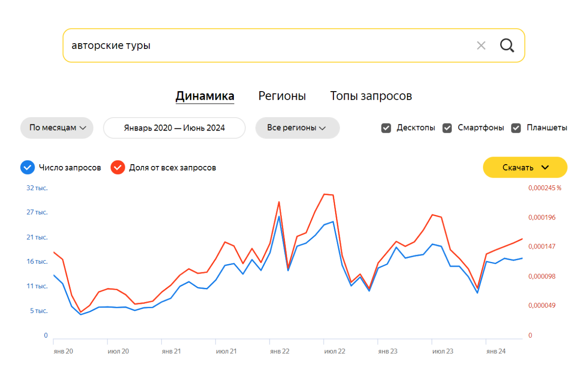Click the '32 тыс.' left axis value

37,188
